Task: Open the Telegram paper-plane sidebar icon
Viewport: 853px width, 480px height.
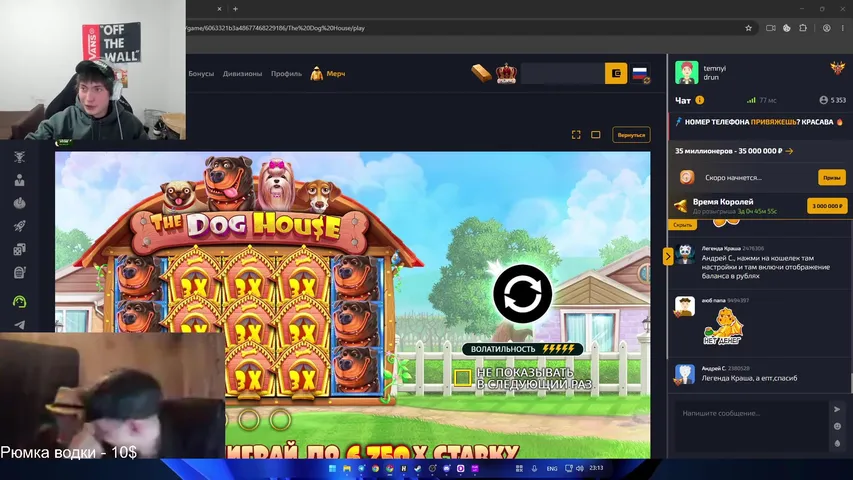Action: [x=20, y=325]
